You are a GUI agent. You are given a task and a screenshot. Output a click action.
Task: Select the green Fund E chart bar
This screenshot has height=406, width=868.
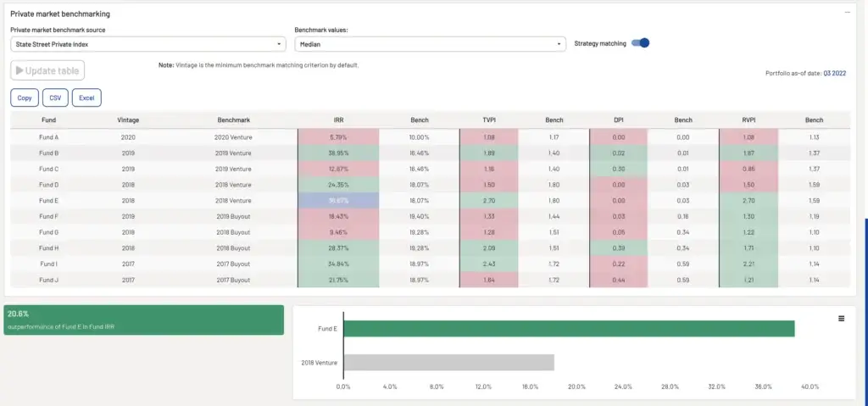point(569,329)
